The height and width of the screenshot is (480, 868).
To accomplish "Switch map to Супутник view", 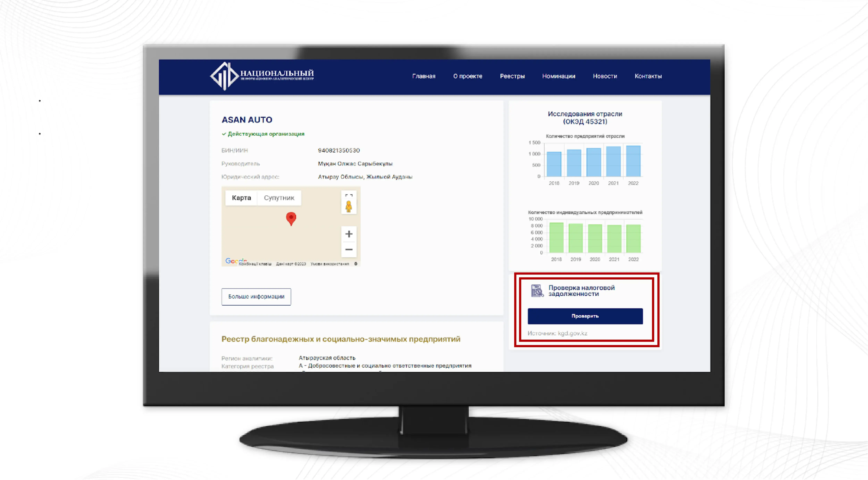I will pyautogui.click(x=279, y=198).
